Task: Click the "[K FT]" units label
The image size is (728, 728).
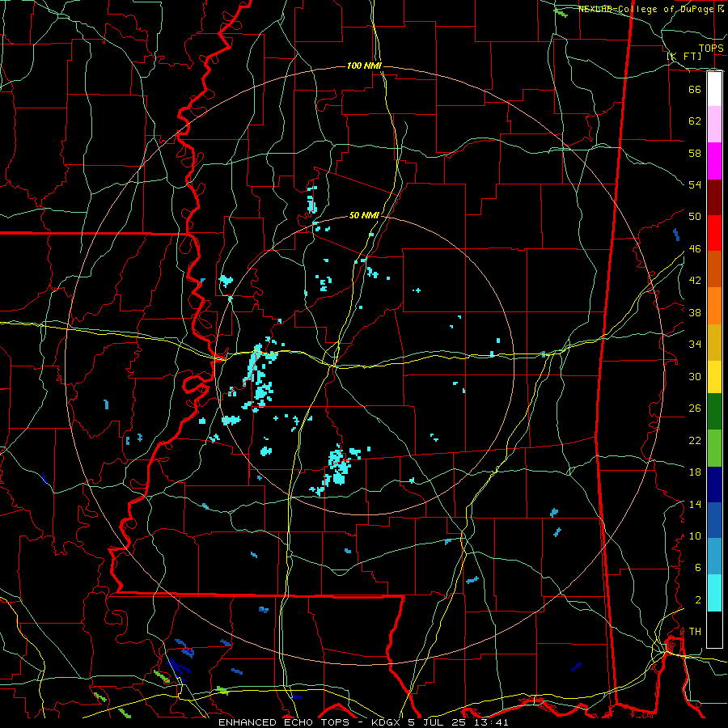Action: 684,56
